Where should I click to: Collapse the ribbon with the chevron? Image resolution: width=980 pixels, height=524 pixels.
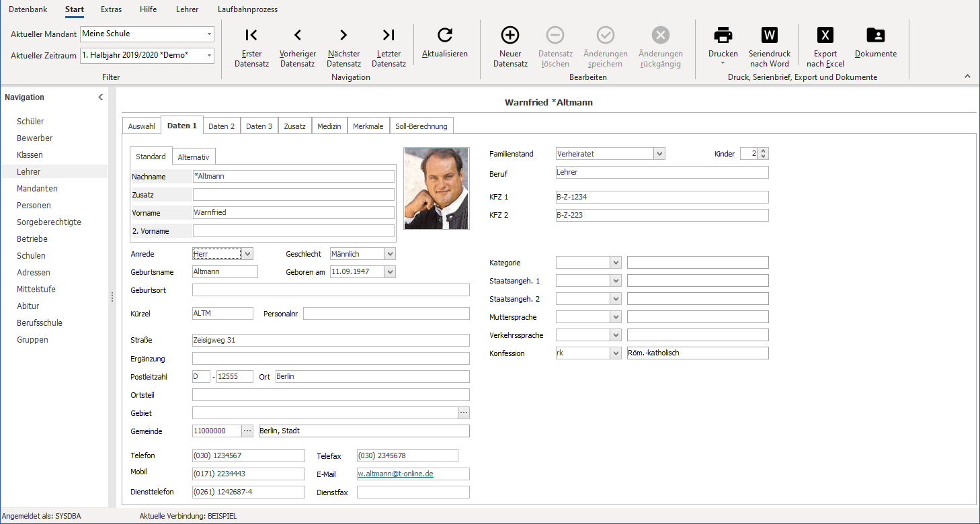tap(967, 77)
